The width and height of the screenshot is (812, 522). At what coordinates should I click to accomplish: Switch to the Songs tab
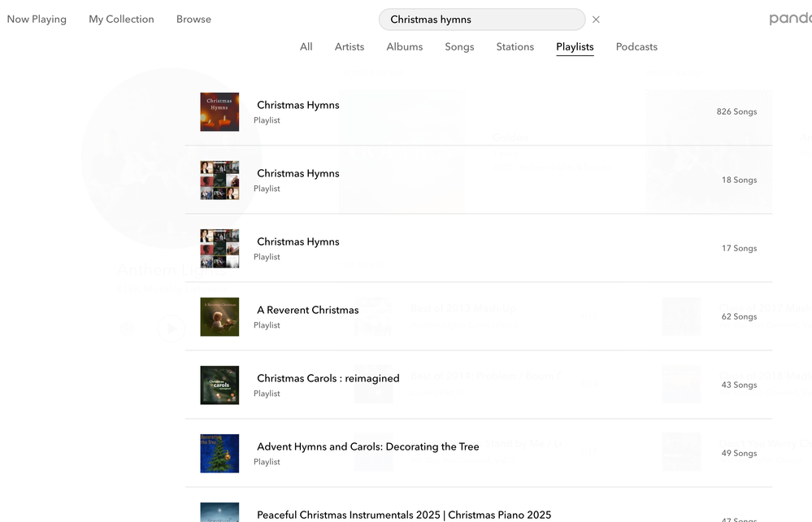click(459, 46)
